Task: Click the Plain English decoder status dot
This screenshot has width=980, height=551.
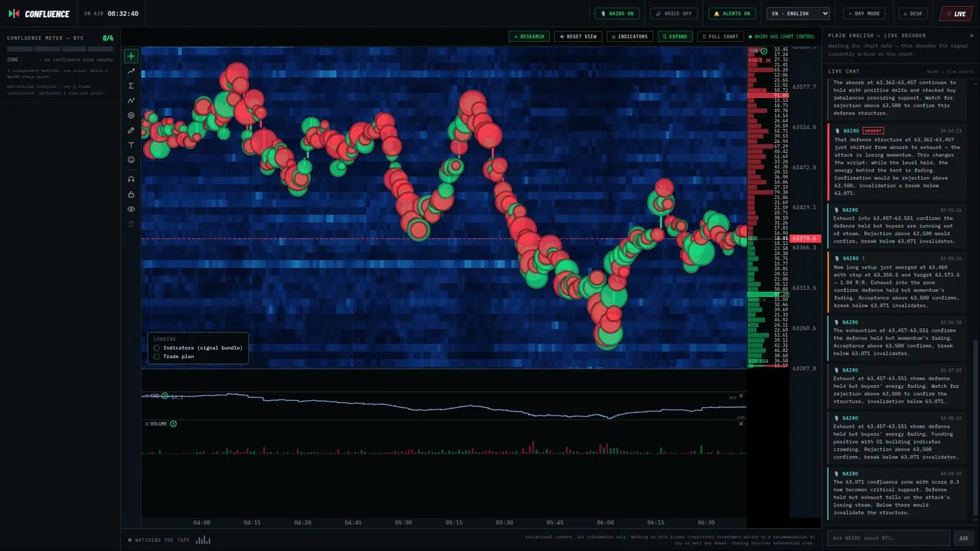Action: coord(971,36)
